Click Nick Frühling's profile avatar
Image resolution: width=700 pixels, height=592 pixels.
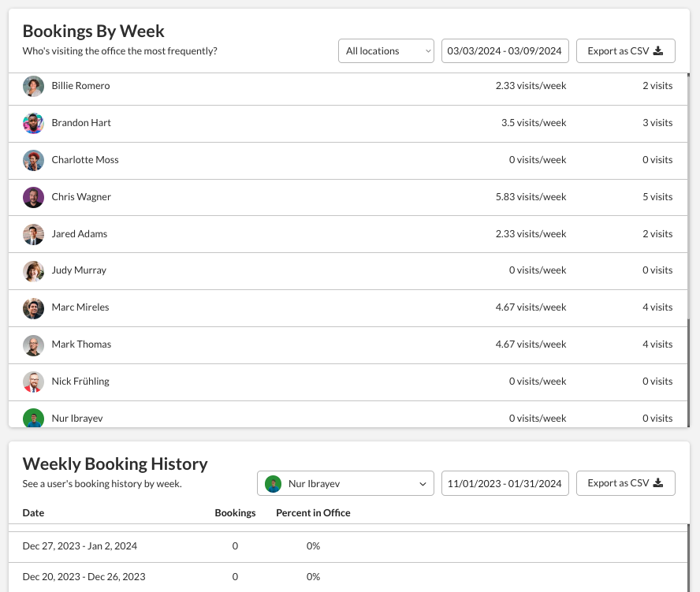click(33, 382)
